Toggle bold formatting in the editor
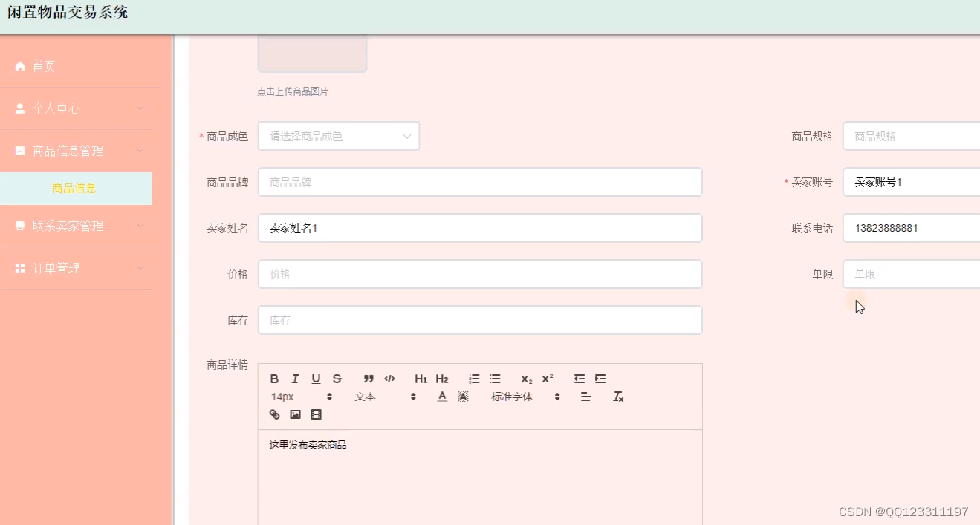Viewport: 980px width, 525px height. click(x=274, y=379)
